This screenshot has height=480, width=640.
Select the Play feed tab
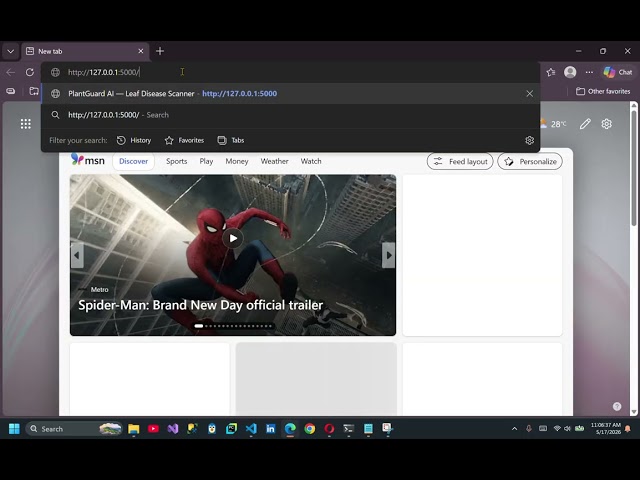[x=206, y=161]
